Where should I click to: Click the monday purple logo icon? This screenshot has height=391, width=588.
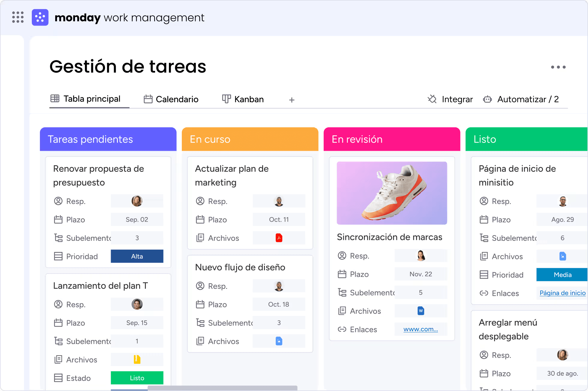[40, 17]
